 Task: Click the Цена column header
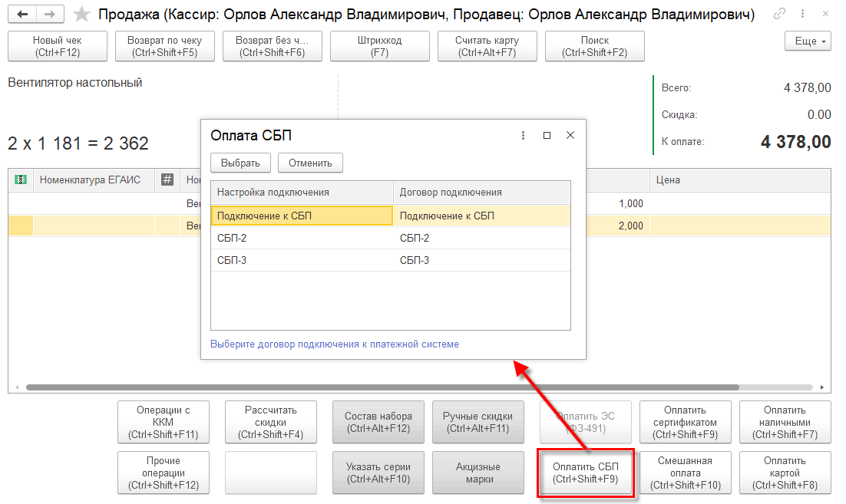740,180
